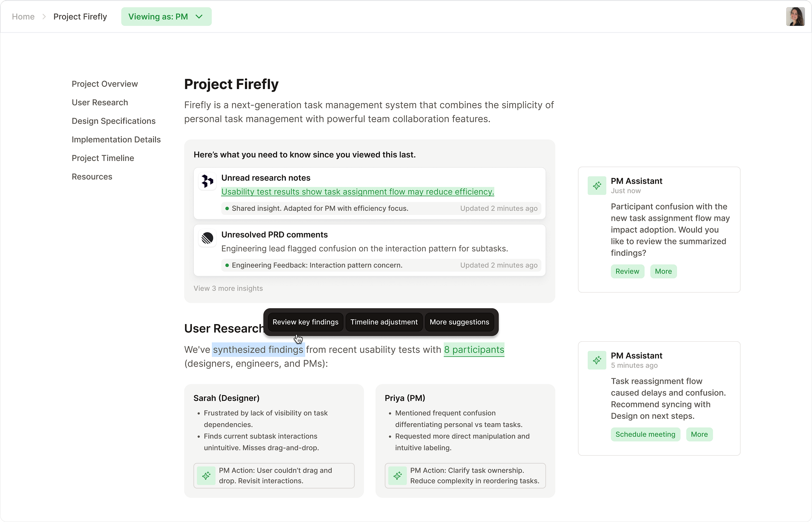Click the top PM Assistant sparkle icon

[x=596, y=185]
